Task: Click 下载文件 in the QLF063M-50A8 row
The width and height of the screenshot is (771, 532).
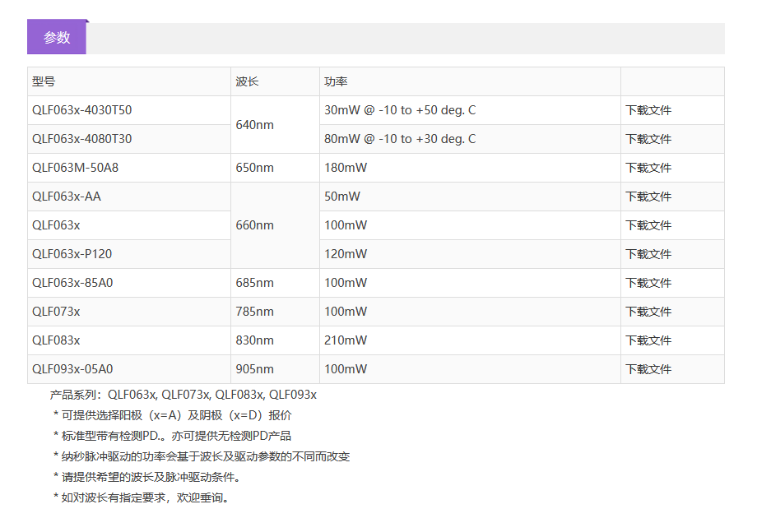Action: pos(648,168)
